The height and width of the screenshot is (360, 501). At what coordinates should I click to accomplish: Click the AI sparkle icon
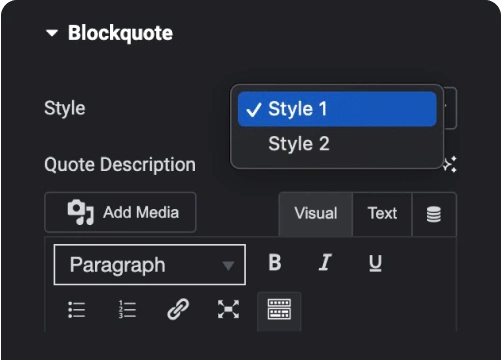[x=450, y=165]
